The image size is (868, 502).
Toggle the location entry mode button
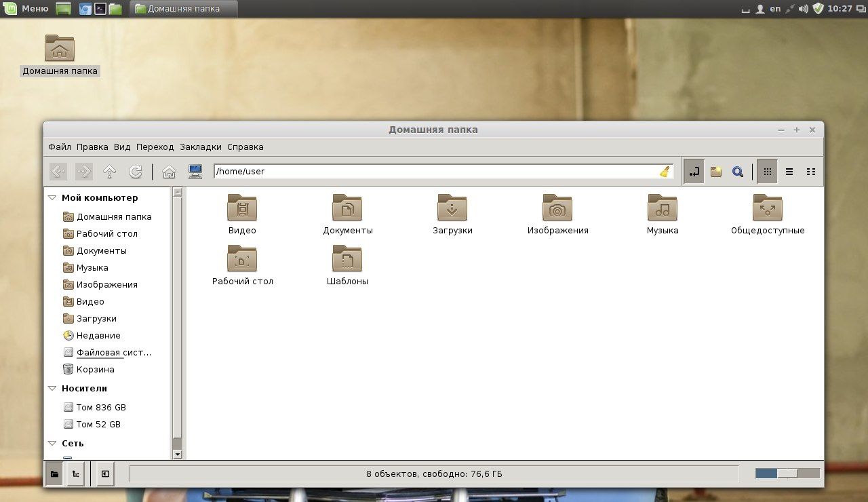[x=694, y=172]
